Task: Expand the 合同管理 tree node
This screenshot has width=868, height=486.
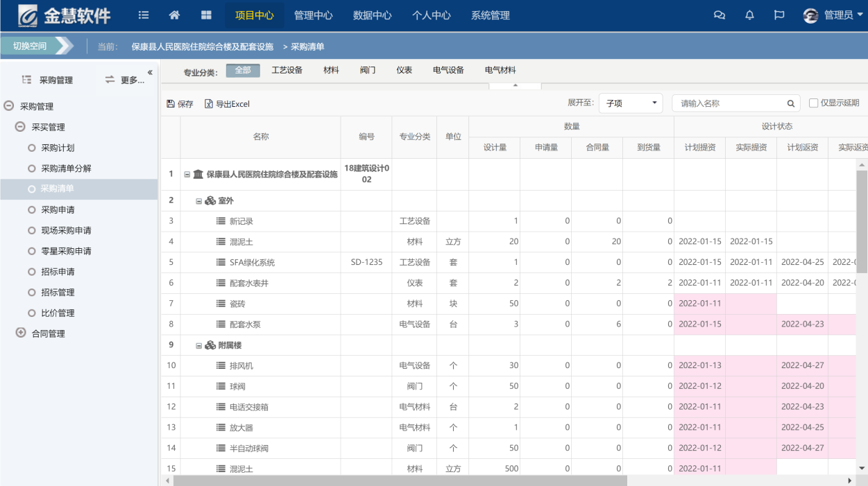Action: pos(21,333)
